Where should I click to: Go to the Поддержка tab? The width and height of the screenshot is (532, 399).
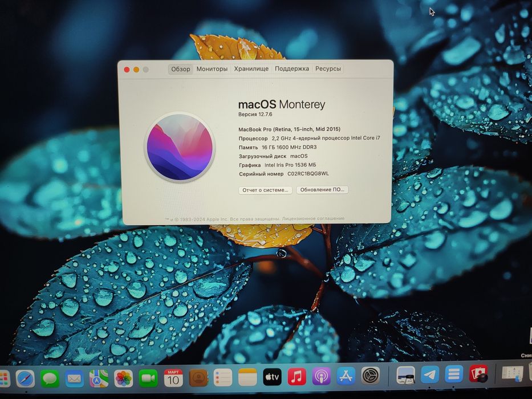coord(292,68)
